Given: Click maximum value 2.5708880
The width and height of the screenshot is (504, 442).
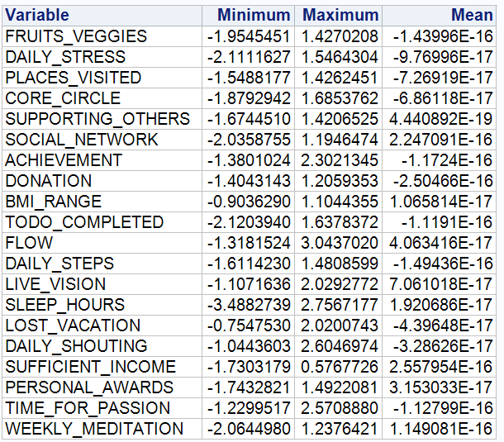Looking at the screenshot, I should pyautogui.click(x=338, y=408).
